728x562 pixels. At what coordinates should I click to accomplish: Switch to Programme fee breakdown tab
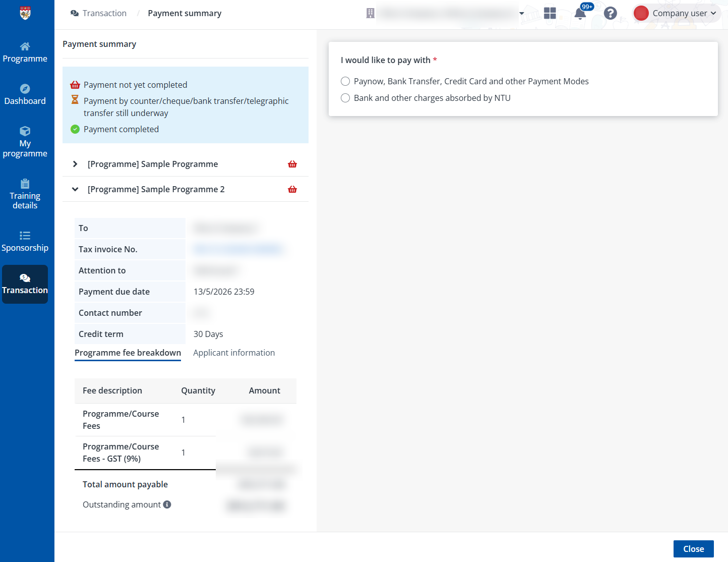pyautogui.click(x=128, y=353)
